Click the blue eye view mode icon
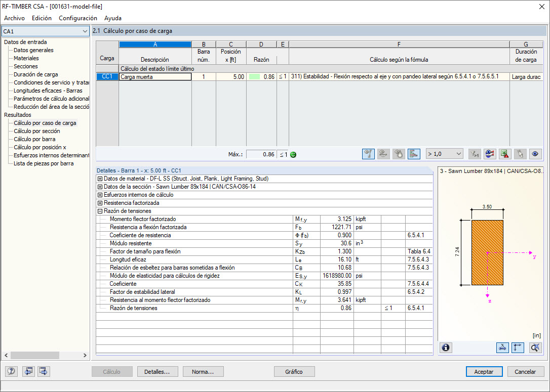The image size is (550, 392). (x=535, y=154)
